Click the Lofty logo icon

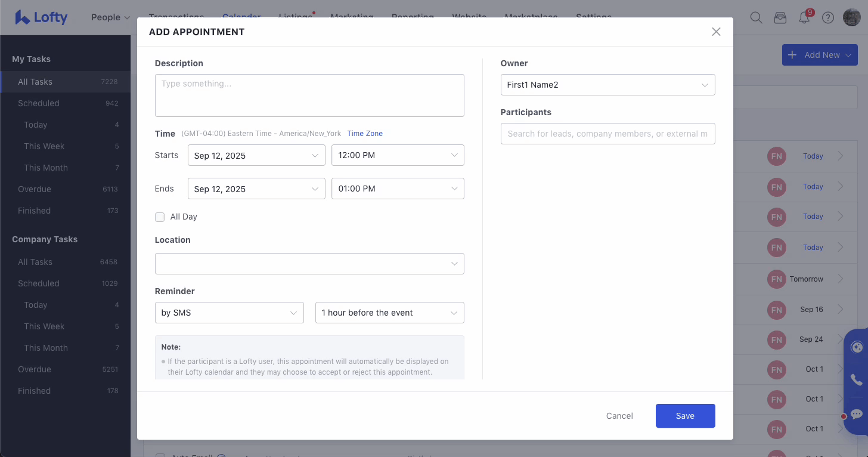coord(23,17)
